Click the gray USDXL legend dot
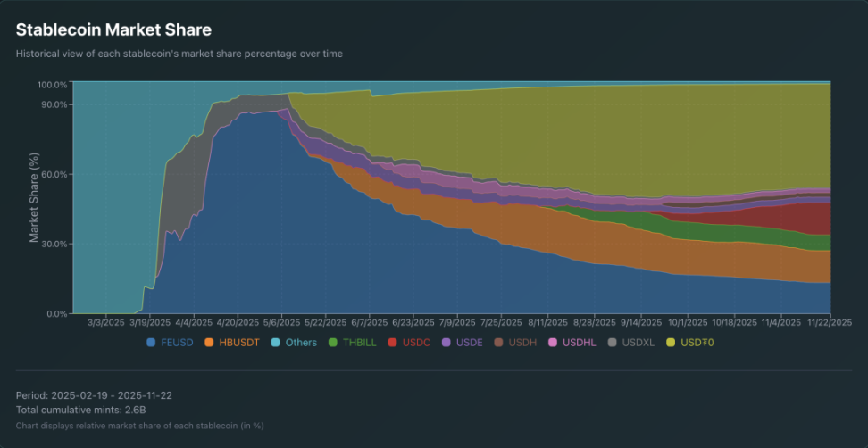The height and width of the screenshot is (448, 868). [612, 342]
